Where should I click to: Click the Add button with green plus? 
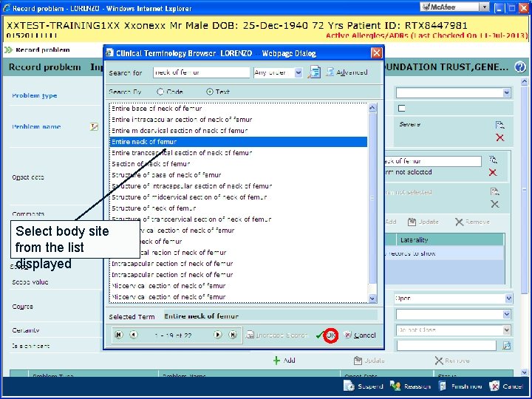284,361
